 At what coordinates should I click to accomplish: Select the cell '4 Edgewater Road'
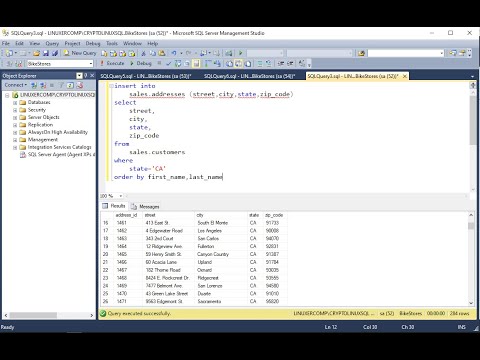click(169, 231)
